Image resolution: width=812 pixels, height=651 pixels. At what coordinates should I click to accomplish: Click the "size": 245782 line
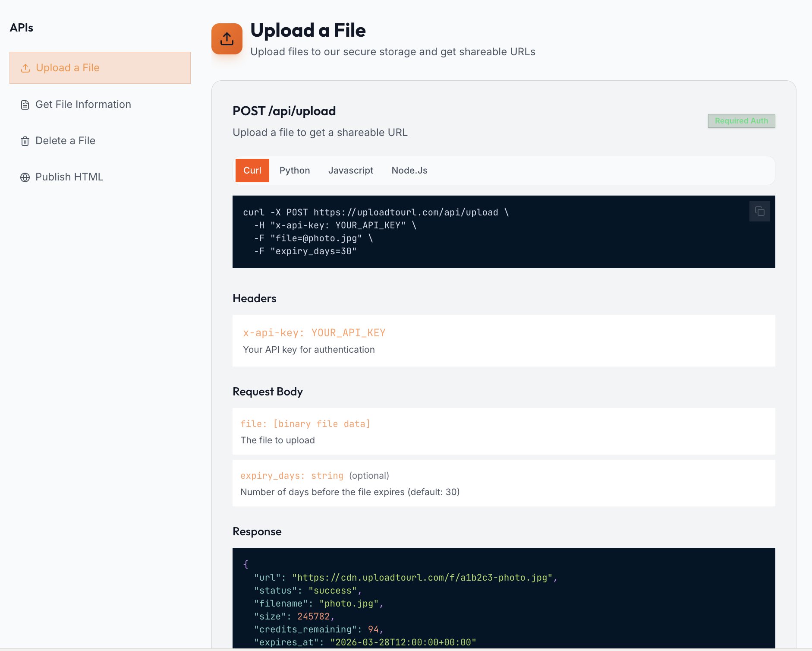coord(294,616)
